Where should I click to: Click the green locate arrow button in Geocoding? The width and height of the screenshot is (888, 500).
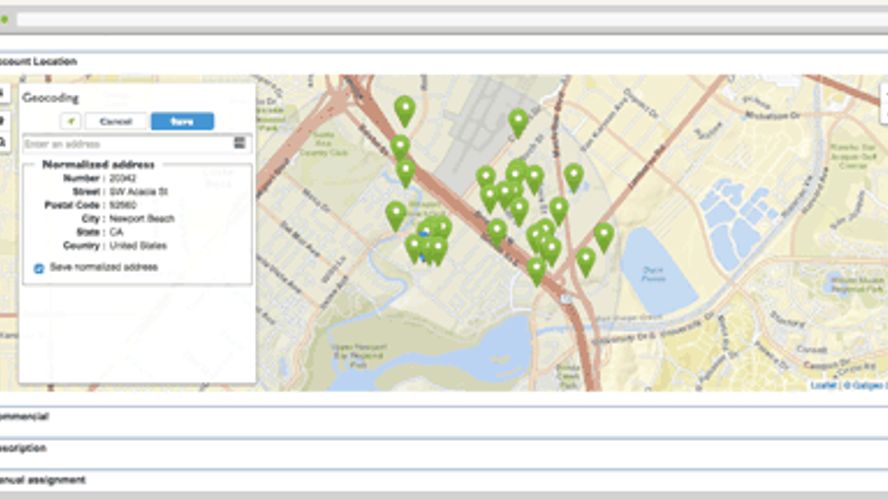71,121
